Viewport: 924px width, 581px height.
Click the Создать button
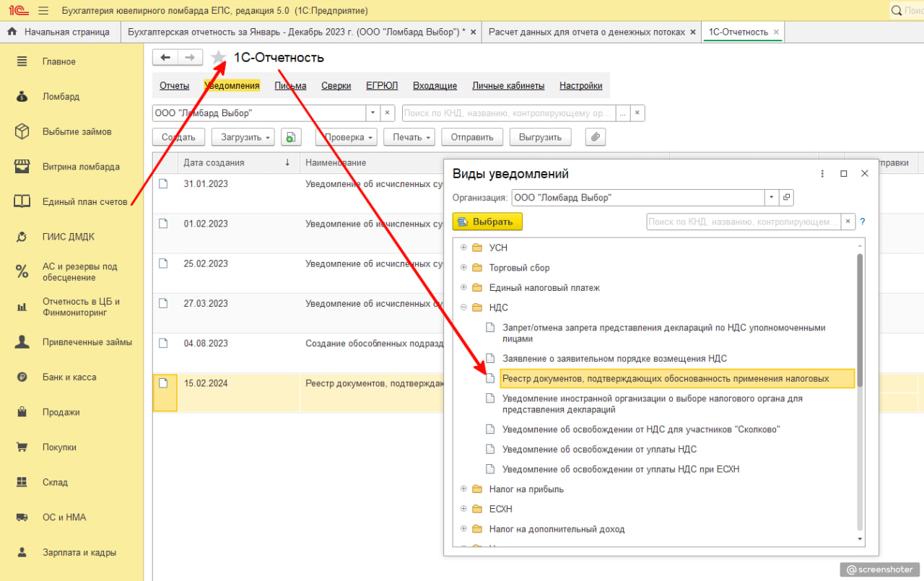point(178,137)
